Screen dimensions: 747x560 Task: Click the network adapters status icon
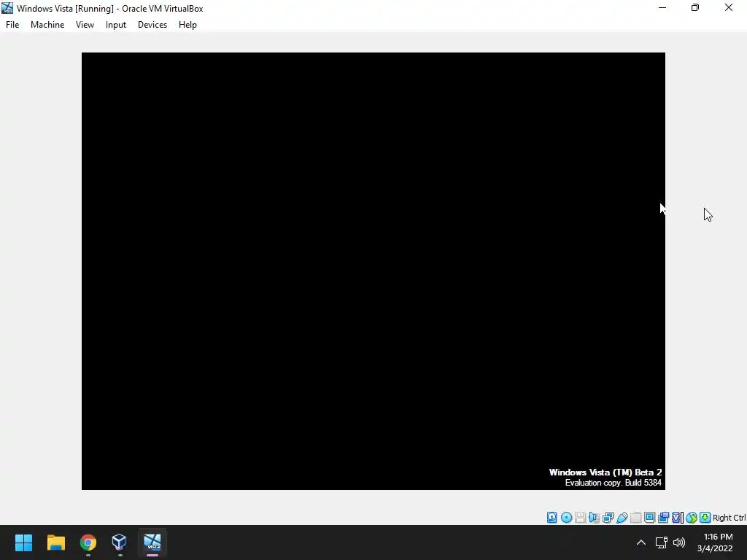tap(608, 518)
